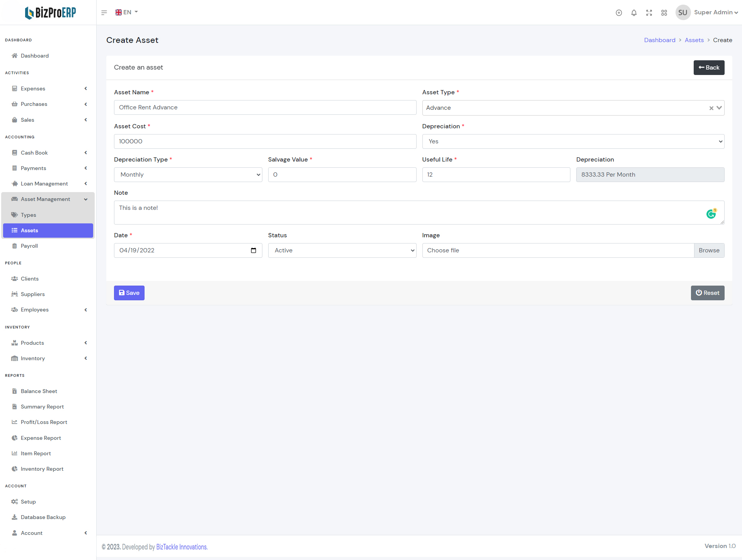Toggle fullscreen mode icon

[649, 13]
